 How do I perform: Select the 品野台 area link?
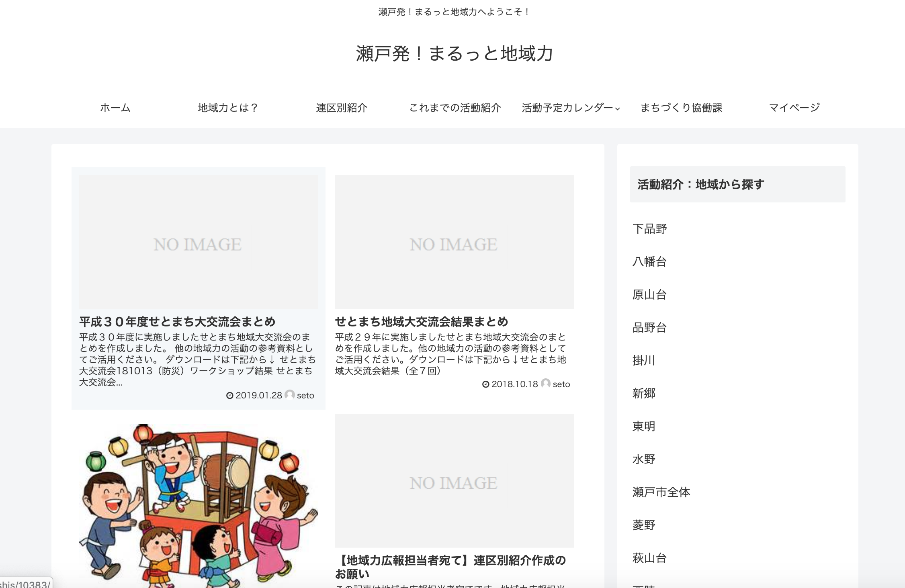coord(649,328)
